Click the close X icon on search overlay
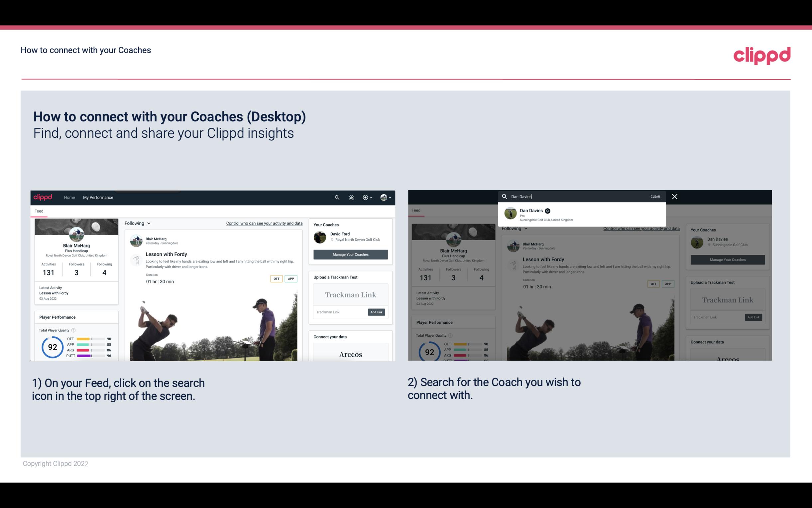The width and height of the screenshot is (812, 508). click(675, 196)
